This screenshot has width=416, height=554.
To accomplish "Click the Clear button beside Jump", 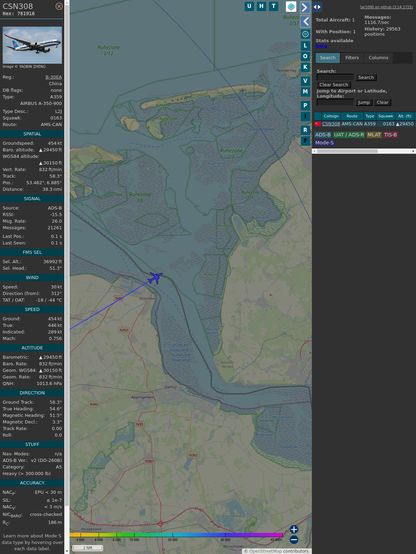I will tap(382, 102).
